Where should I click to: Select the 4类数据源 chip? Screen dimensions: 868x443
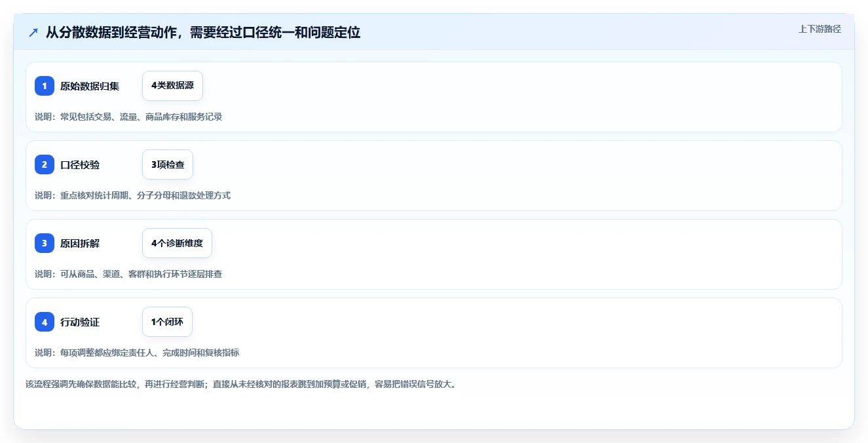click(x=172, y=86)
